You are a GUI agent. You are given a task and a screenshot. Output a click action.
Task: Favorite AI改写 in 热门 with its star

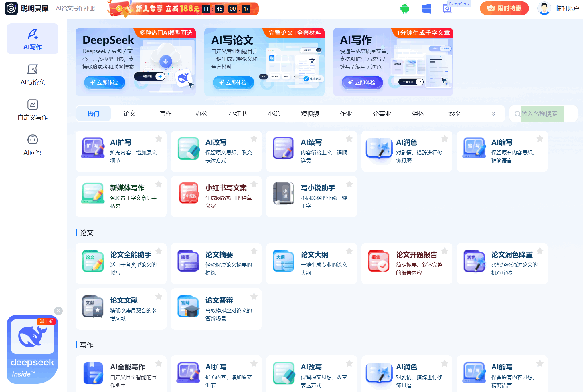tap(254, 139)
